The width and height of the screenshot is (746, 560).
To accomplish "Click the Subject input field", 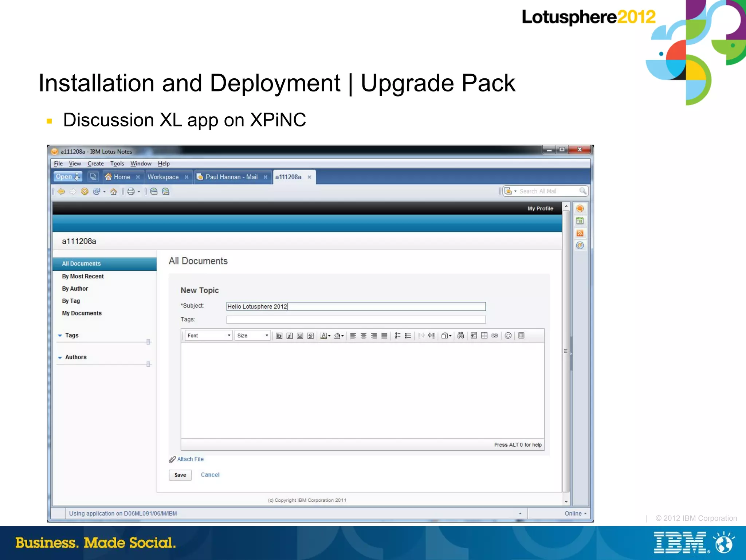I will click(x=356, y=306).
